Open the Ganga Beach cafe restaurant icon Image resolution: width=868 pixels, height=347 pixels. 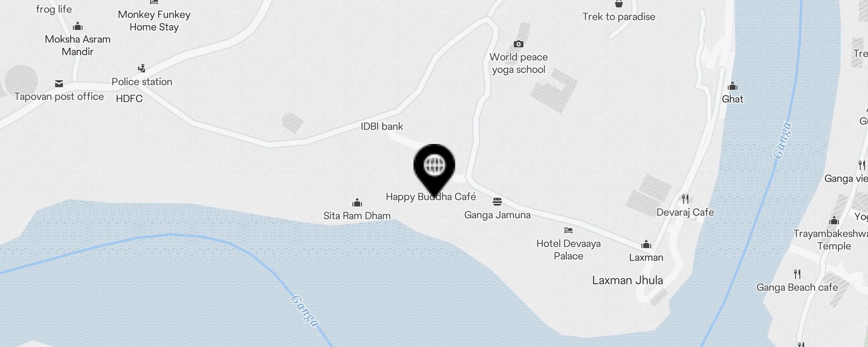pos(797,274)
